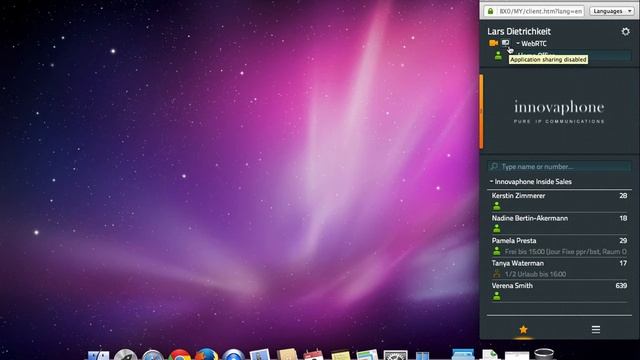Click the green padlock security icon
This screenshot has height=360, width=640.
coord(490,11)
